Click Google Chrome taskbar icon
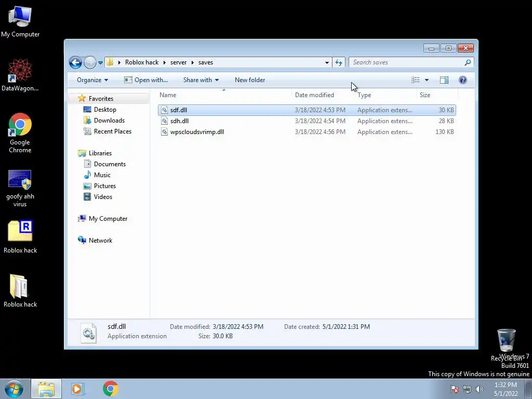 click(x=111, y=389)
